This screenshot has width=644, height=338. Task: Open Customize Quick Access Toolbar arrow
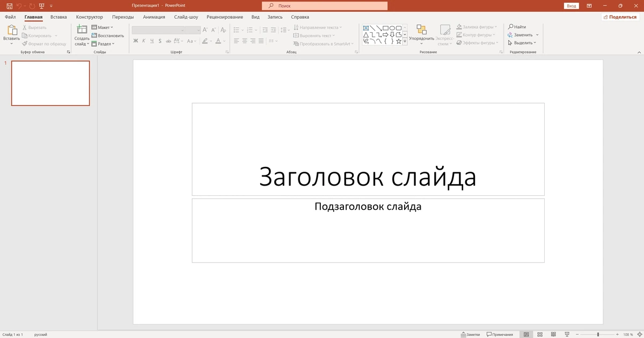[51, 5]
